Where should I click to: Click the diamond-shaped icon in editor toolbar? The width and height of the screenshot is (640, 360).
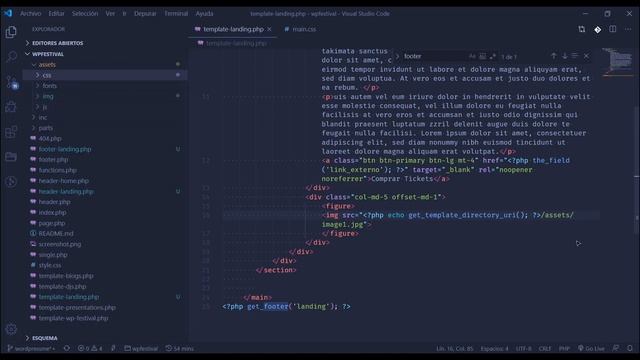pyautogui.click(x=598, y=29)
